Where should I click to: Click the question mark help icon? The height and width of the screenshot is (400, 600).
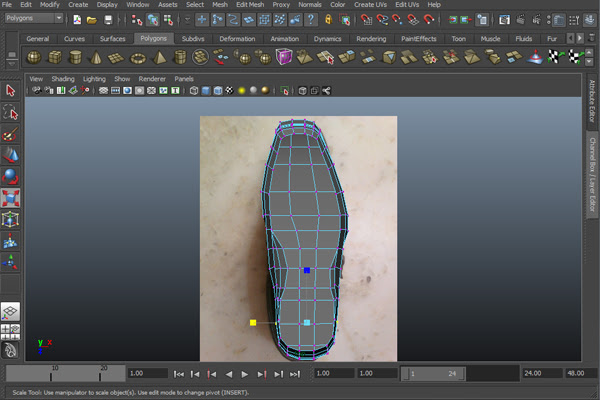pos(311,20)
